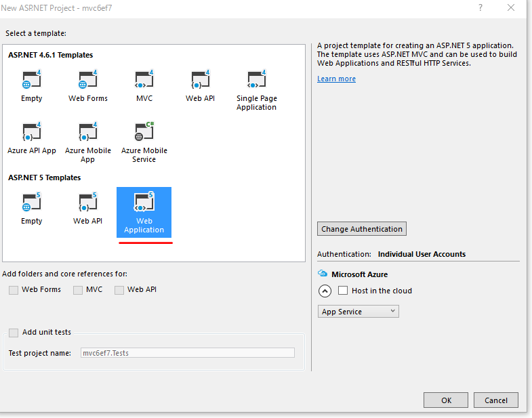Click the Select a template label
The image size is (532, 418).
[36, 33]
